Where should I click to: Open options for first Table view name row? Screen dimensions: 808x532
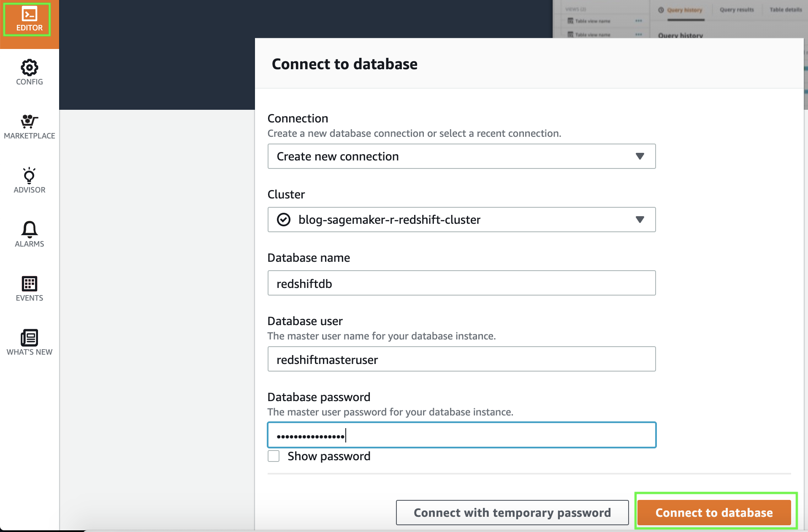click(x=638, y=21)
